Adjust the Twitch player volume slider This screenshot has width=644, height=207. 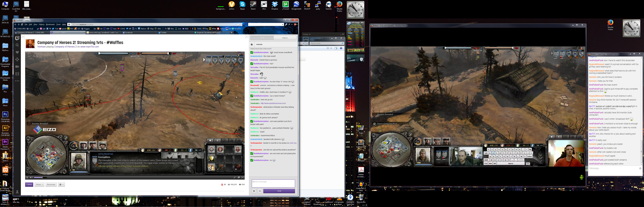pos(40,178)
